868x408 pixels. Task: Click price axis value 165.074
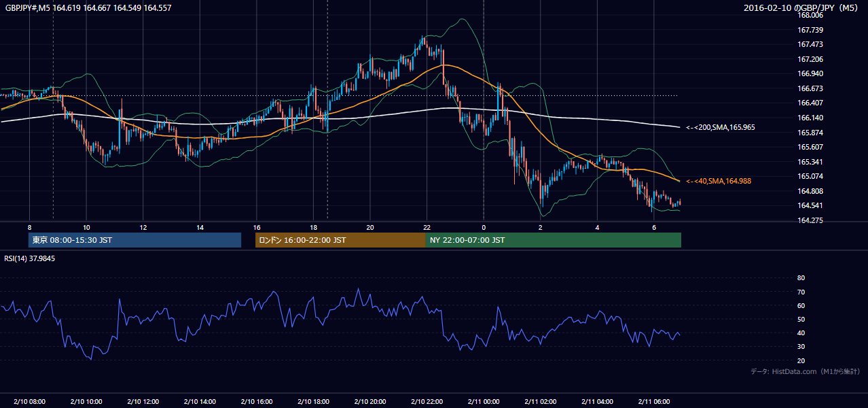click(810, 176)
